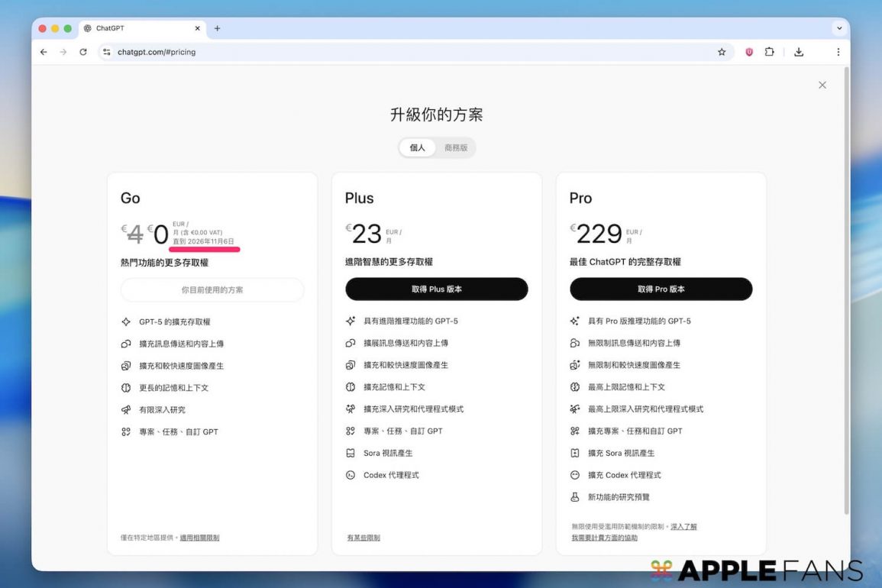Switch to the 商務版 plan toggle
The width and height of the screenshot is (882, 588).
(456, 148)
